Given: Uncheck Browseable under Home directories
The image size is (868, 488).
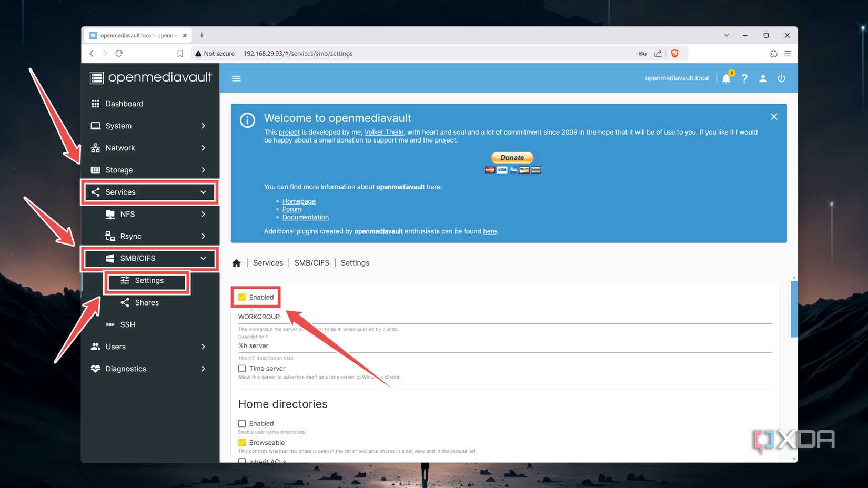Looking at the screenshot, I should 242,442.
